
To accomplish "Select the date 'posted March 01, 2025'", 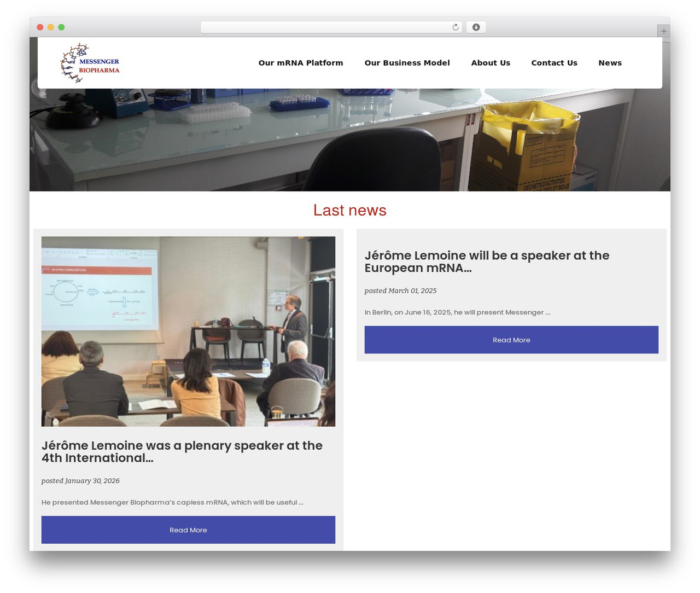I will point(400,290).
